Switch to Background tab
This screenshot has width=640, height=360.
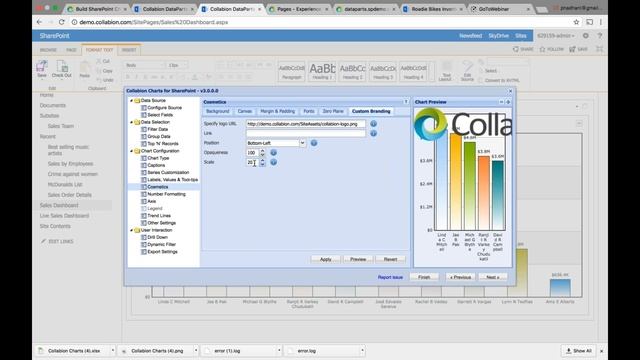click(218, 111)
